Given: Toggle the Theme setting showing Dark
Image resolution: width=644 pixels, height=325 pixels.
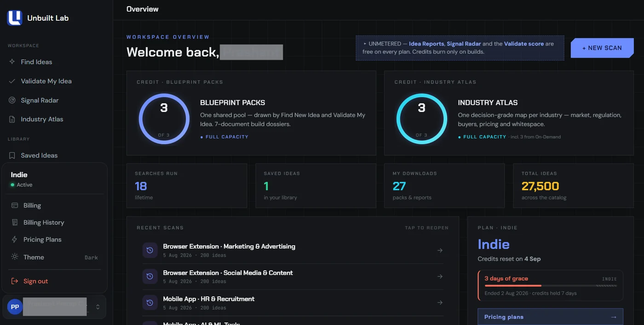Looking at the screenshot, I should pos(54,257).
